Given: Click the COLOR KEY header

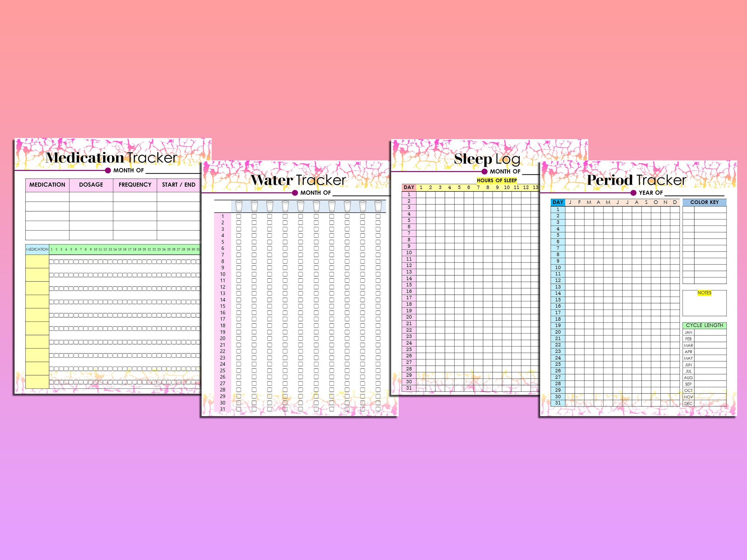Looking at the screenshot, I should [x=704, y=202].
